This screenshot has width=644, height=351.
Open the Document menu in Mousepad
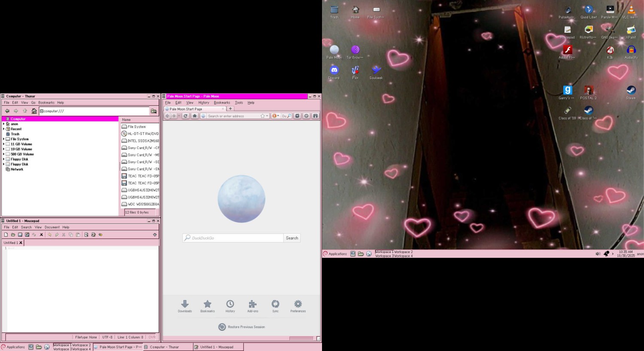(x=52, y=227)
